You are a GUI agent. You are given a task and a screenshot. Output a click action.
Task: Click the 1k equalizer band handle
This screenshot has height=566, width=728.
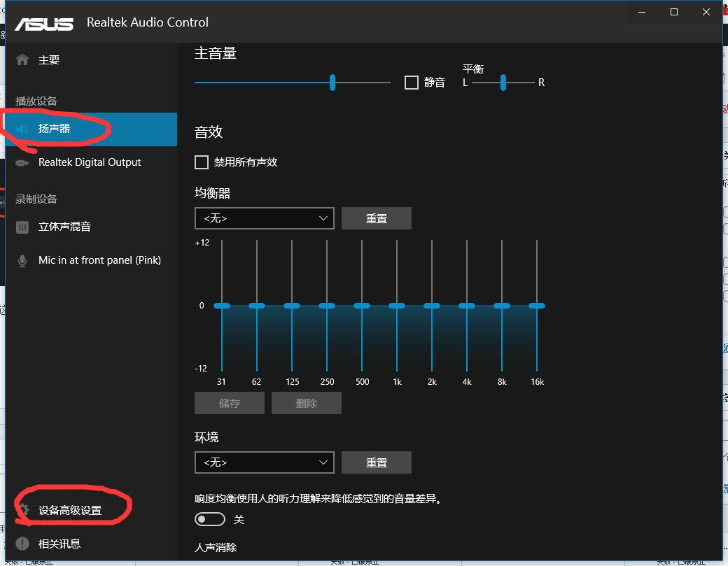(x=397, y=306)
